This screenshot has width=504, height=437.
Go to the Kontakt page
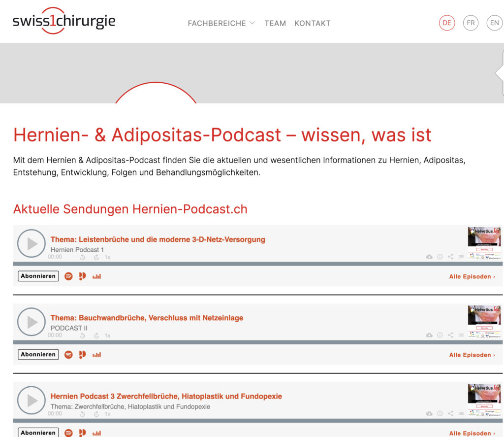pos(312,23)
